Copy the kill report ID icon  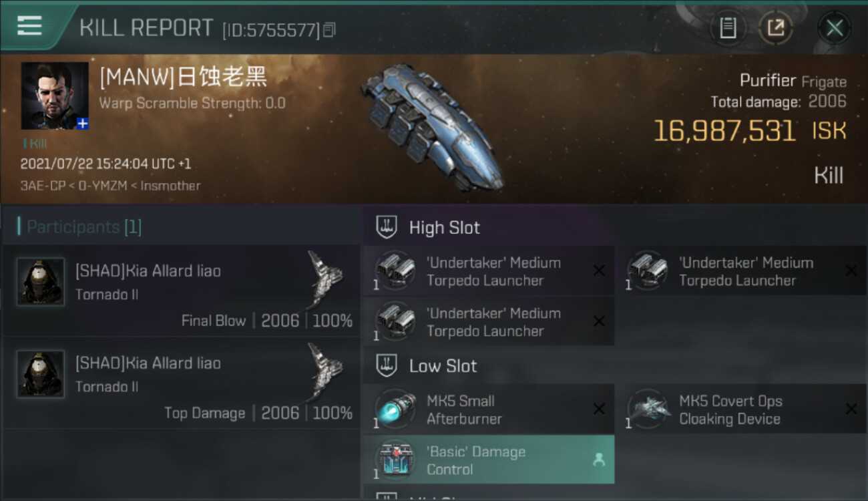point(329,30)
